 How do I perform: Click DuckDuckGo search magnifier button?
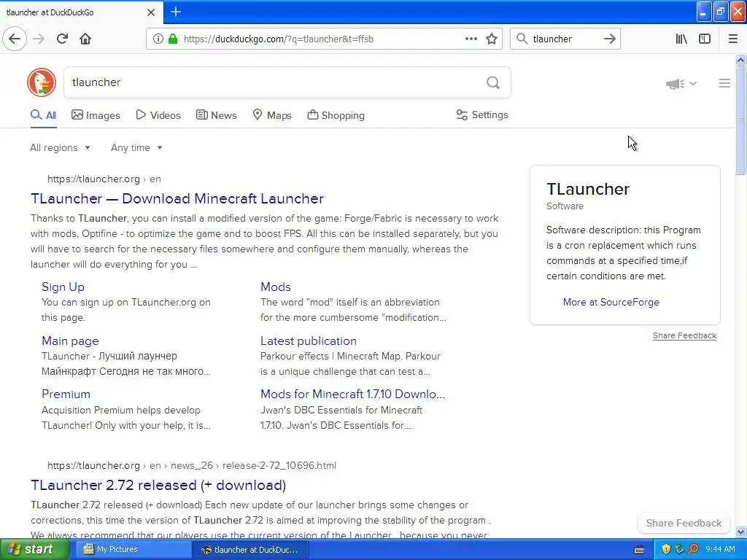[493, 82]
